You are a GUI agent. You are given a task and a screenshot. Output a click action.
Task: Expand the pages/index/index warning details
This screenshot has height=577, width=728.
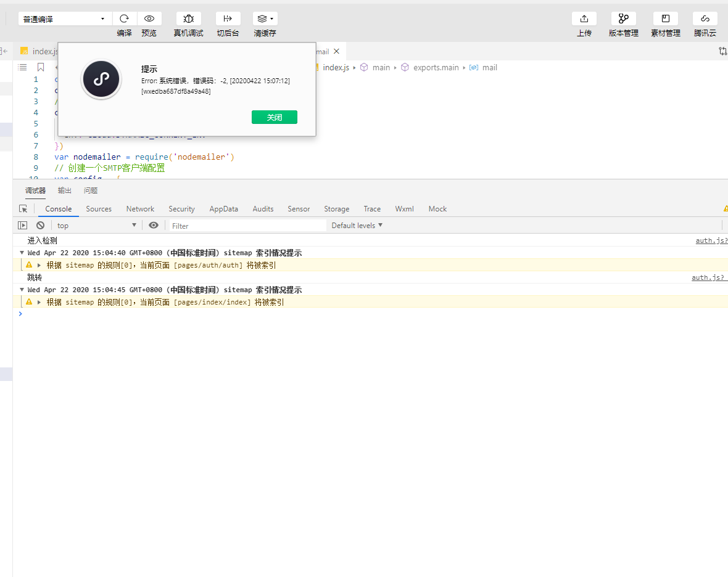pos(39,303)
